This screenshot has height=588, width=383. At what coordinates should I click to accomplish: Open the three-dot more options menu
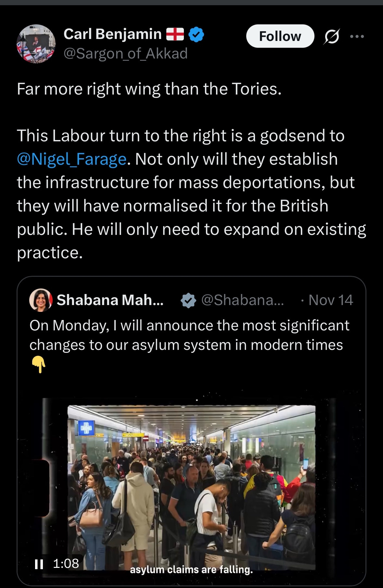357,36
